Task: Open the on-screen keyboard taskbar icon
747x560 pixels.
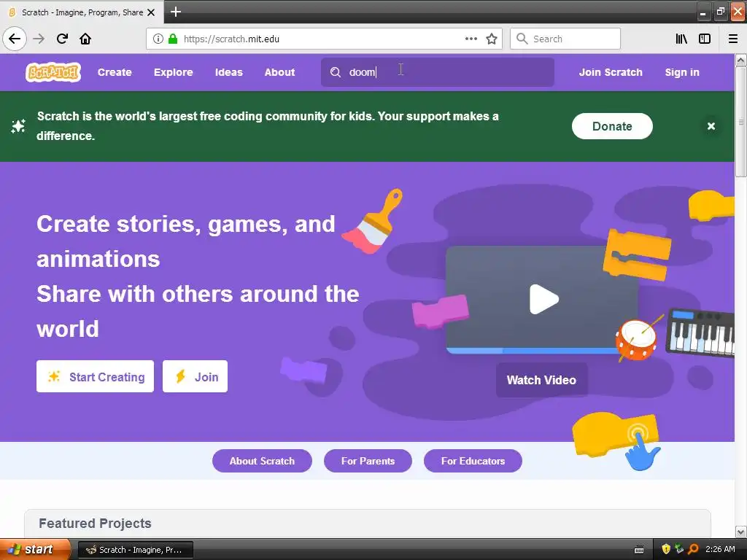Action: coord(639,550)
